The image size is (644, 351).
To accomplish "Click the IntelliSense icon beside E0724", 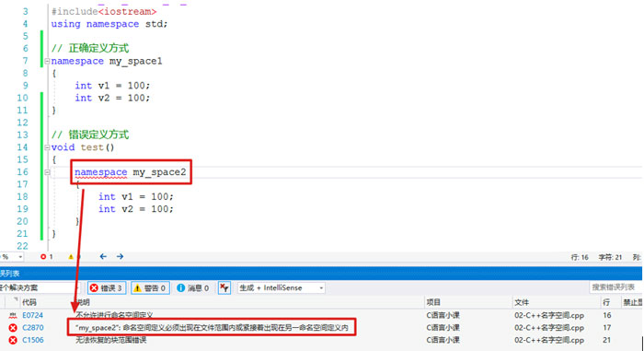I will [x=13, y=316].
